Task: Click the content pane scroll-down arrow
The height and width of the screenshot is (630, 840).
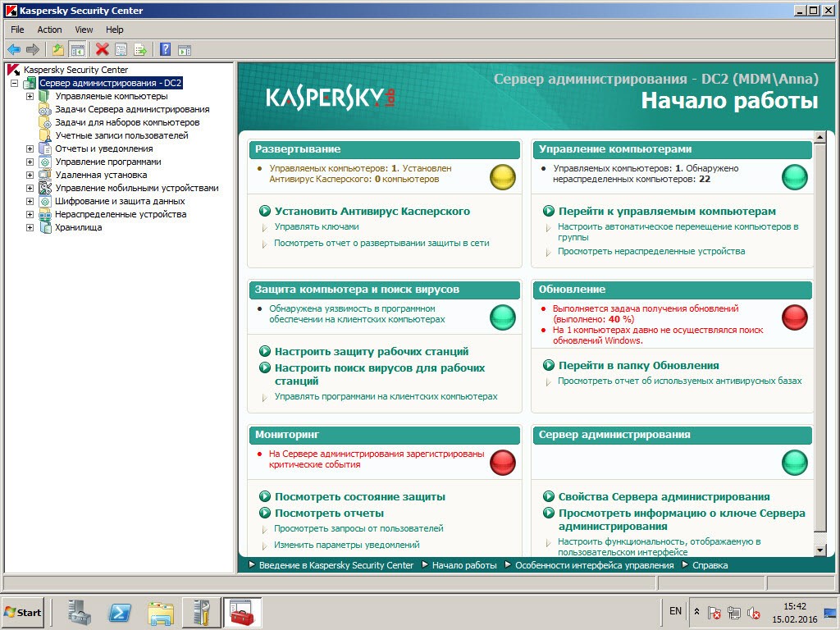Action: click(819, 550)
